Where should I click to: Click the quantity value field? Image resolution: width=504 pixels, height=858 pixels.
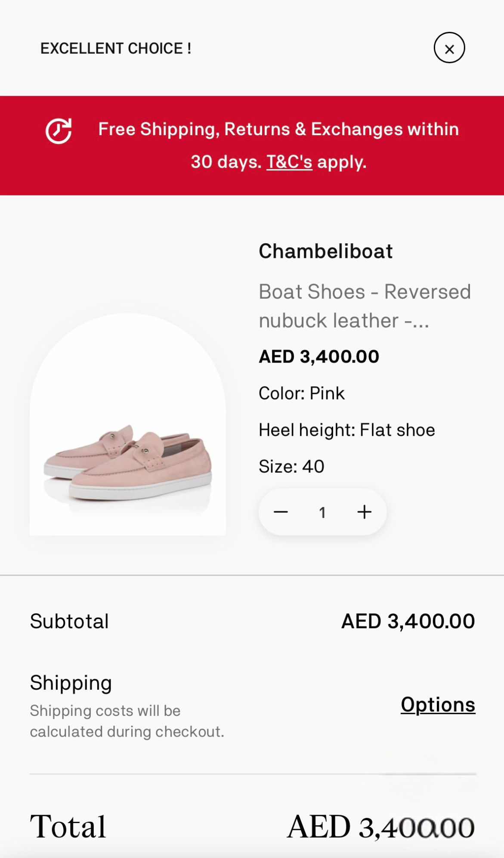[322, 512]
